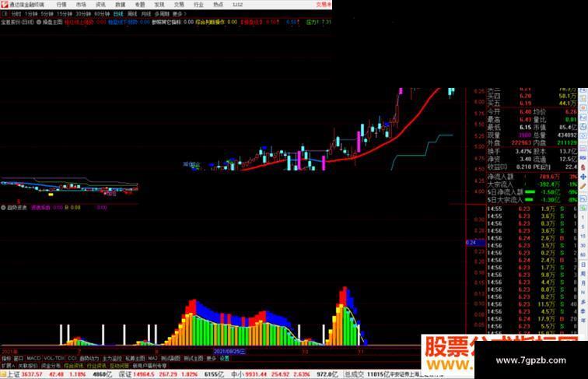Click the 60 shortcut in right sidebar
Viewport: 588px width, 379px height.
[583, 255]
